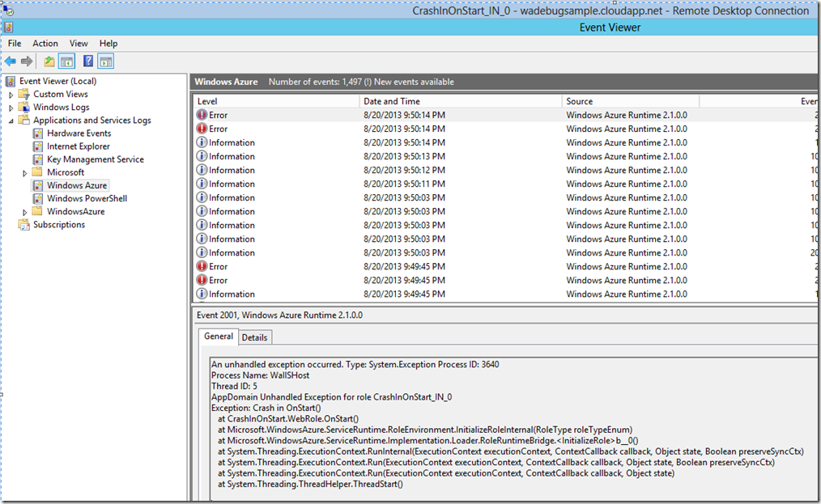This screenshot has width=821, height=504.
Task: Switch to the Details tab
Action: click(x=254, y=337)
